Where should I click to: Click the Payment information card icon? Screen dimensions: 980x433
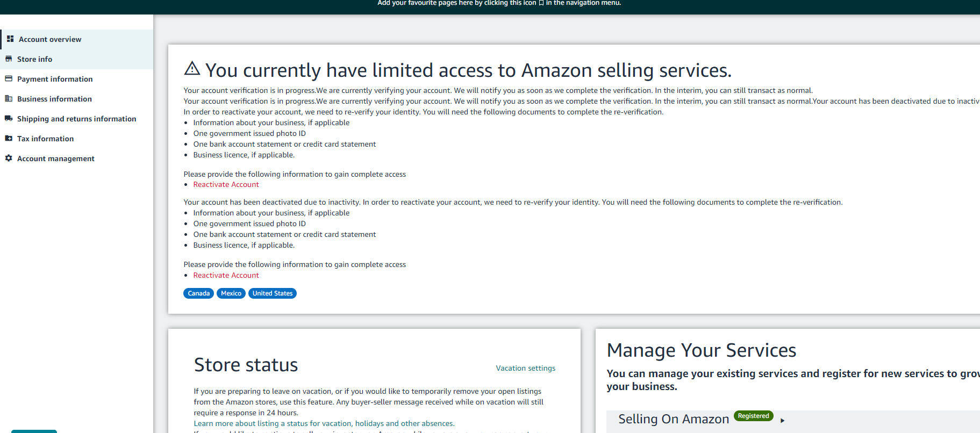(9, 78)
